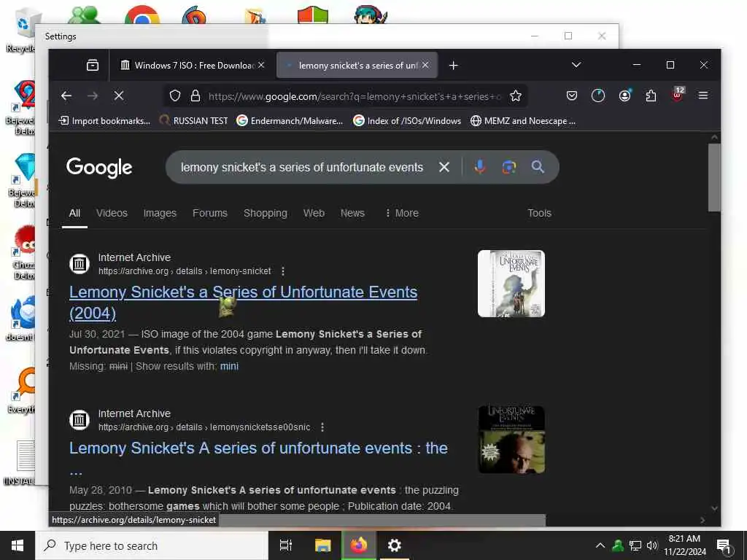Open Lemony Snicket's (2004) archive result
747x560 pixels.
(244, 303)
